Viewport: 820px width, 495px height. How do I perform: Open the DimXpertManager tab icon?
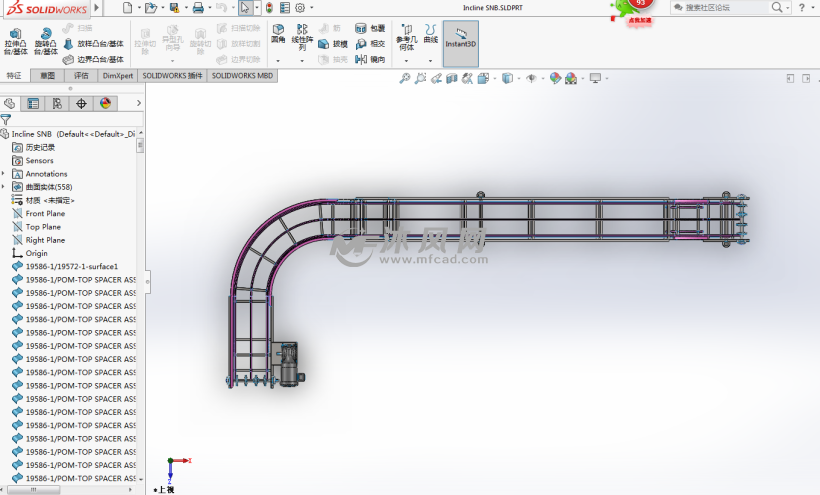click(81, 103)
